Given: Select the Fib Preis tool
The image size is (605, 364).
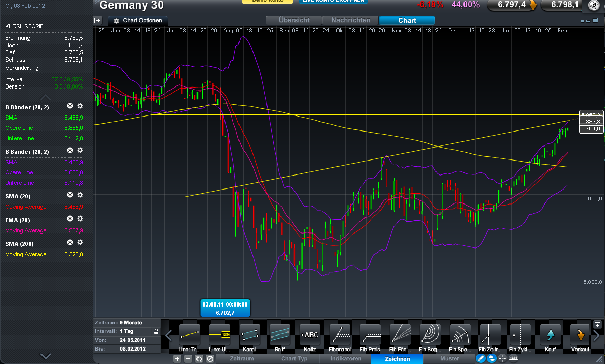Looking at the screenshot, I should [x=370, y=334].
